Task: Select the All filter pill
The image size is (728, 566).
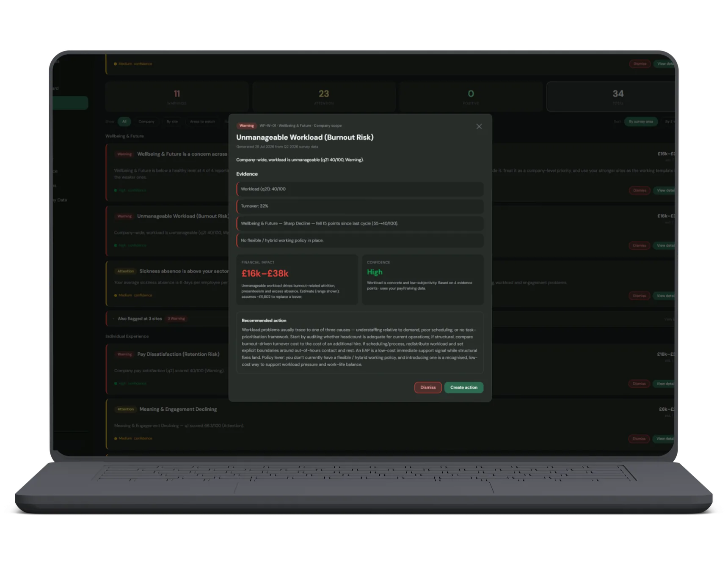Action: 124,121
